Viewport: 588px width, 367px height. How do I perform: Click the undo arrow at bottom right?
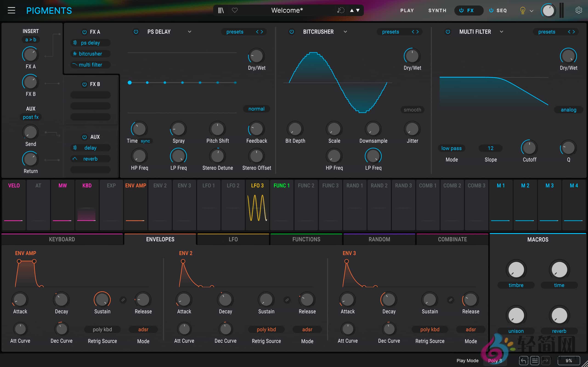[x=524, y=360]
